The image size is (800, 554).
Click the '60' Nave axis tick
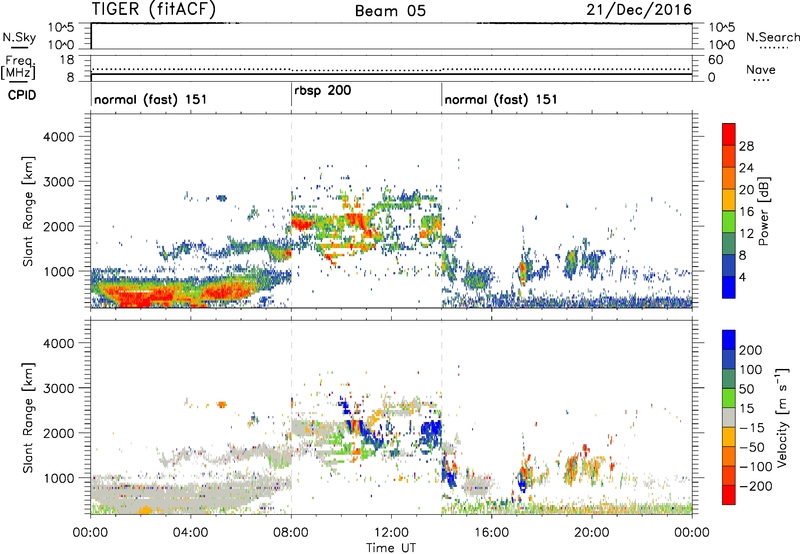716,60
